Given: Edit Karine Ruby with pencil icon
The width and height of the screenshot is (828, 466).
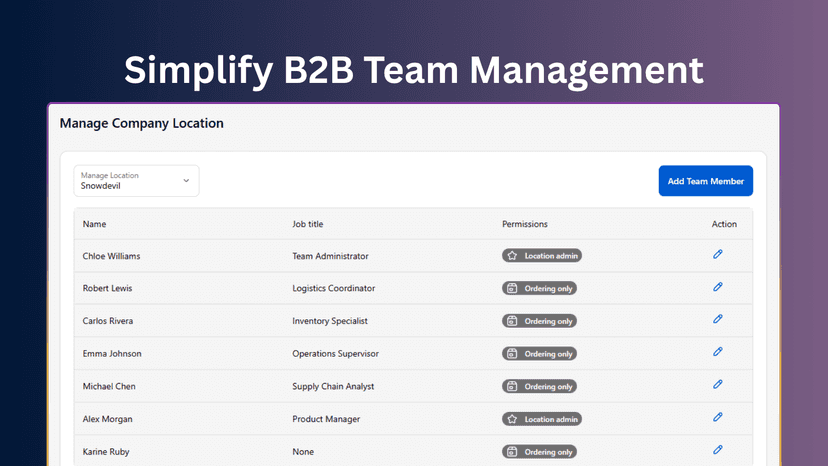Looking at the screenshot, I should [x=718, y=450].
